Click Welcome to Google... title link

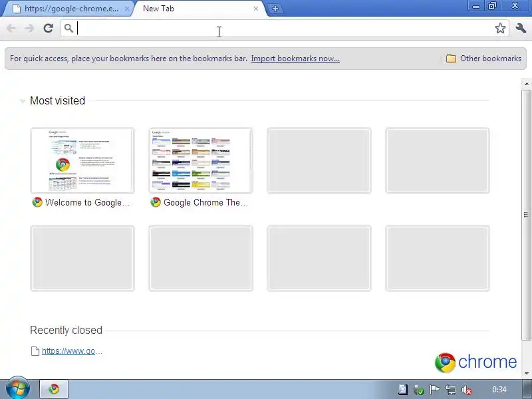point(88,203)
